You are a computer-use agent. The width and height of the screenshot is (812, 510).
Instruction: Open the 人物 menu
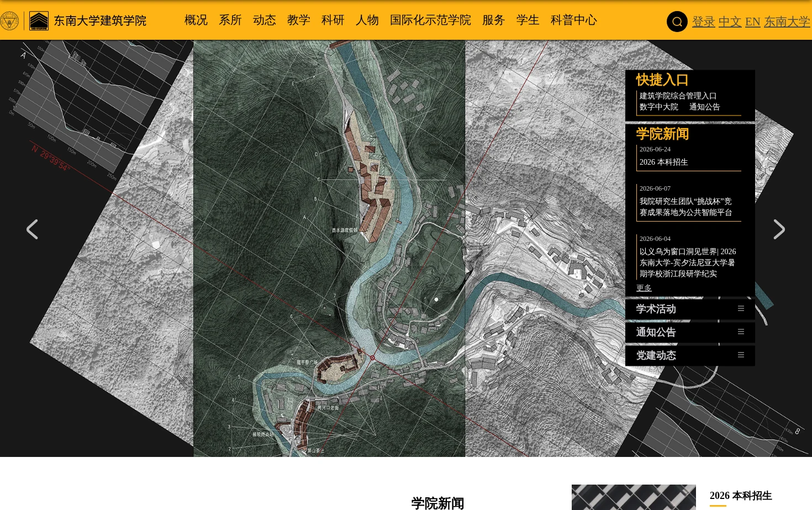coord(367,20)
